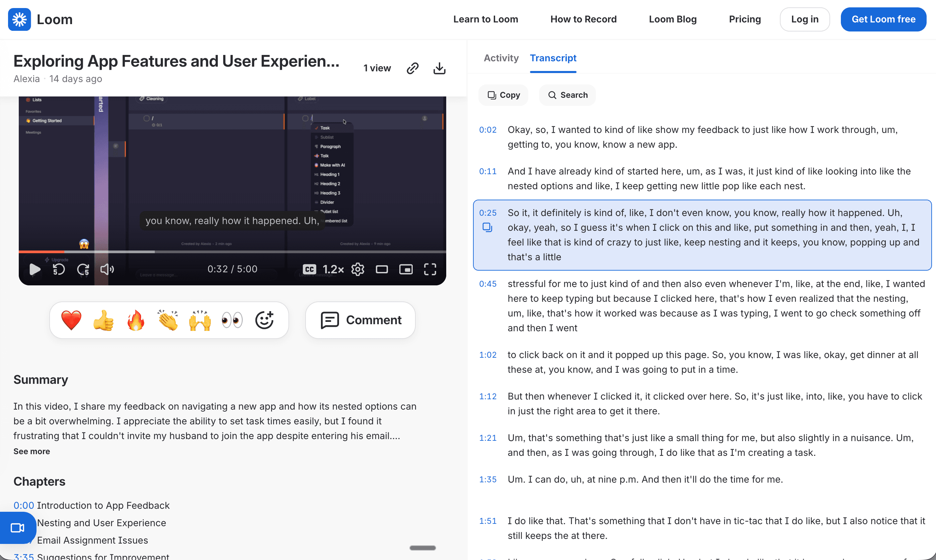
Task: Click the author name Alexia
Action: click(x=26, y=78)
